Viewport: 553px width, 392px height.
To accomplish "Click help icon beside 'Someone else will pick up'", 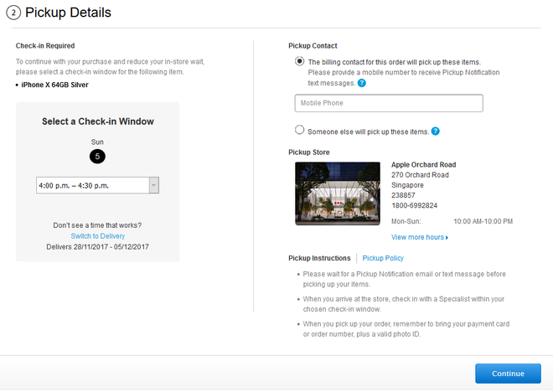I will [x=436, y=132].
